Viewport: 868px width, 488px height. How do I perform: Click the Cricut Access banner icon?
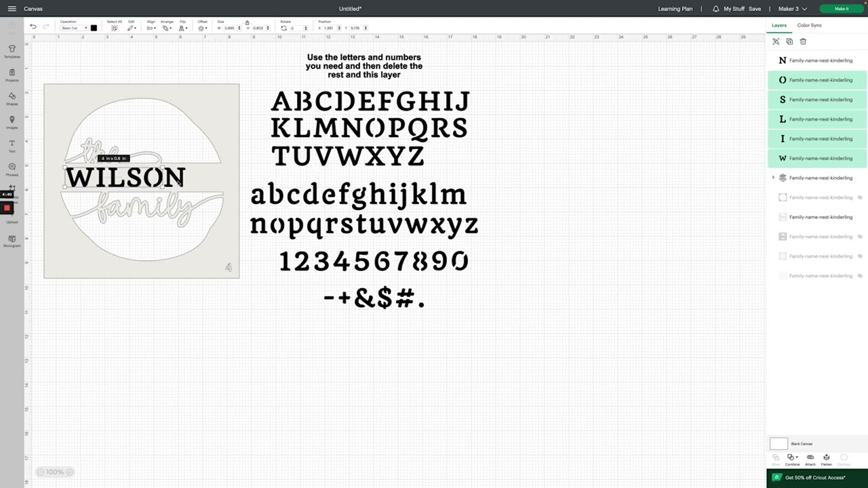pyautogui.click(x=777, y=477)
